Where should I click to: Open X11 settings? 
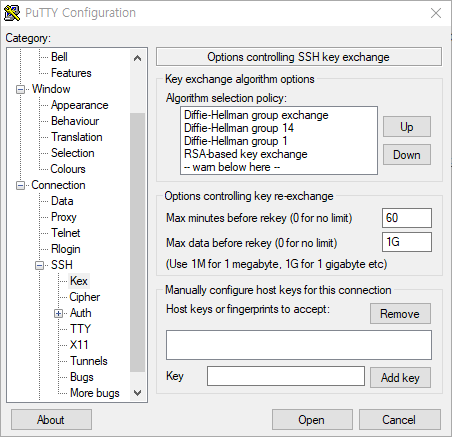(x=79, y=345)
